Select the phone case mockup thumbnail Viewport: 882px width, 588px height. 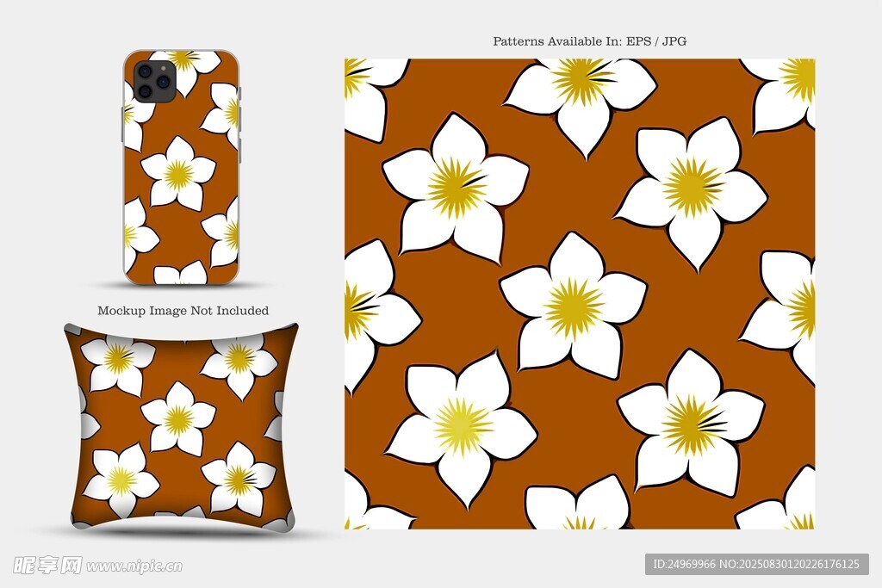(x=182, y=167)
